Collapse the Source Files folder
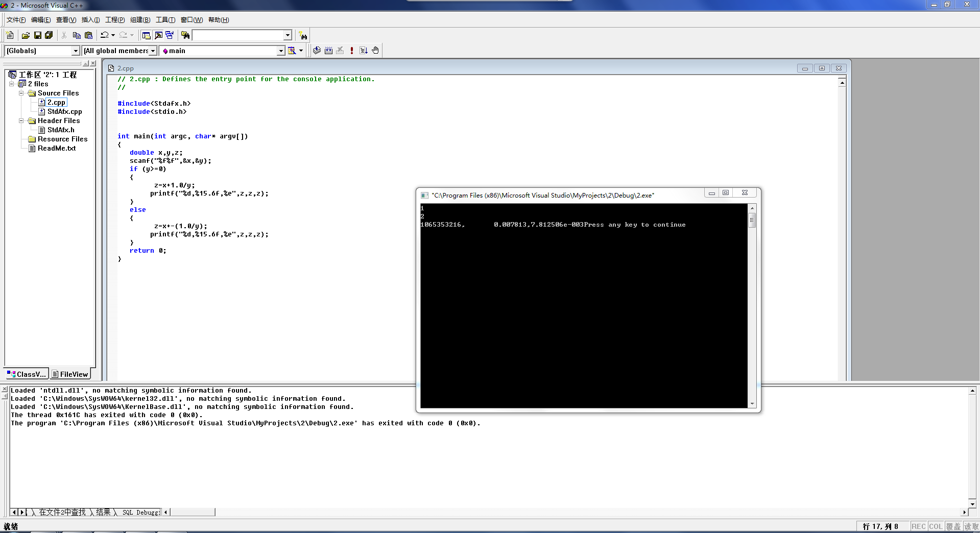980x533 pixels. coord(21,93)
